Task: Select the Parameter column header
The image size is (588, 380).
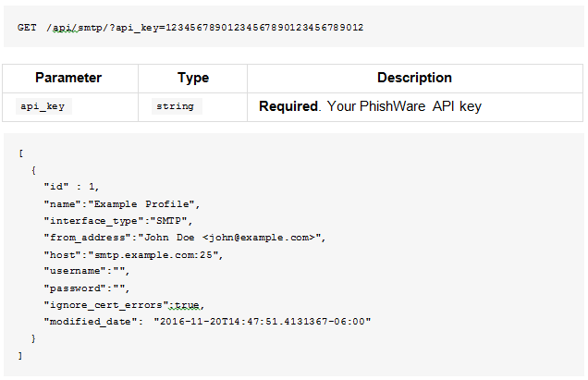Action: 68,78
